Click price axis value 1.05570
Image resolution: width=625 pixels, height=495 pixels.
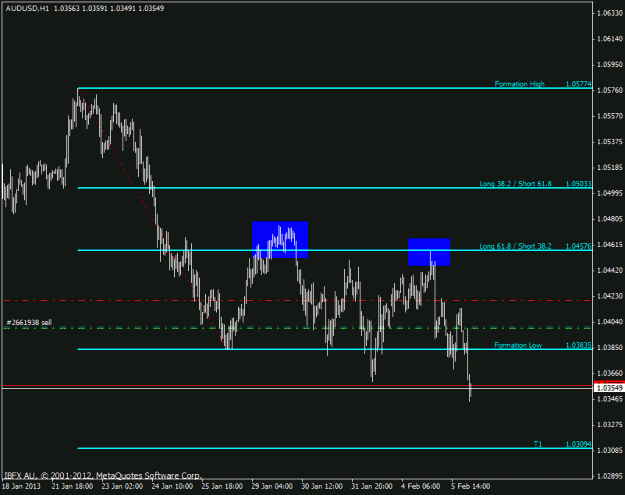point(610,116)
